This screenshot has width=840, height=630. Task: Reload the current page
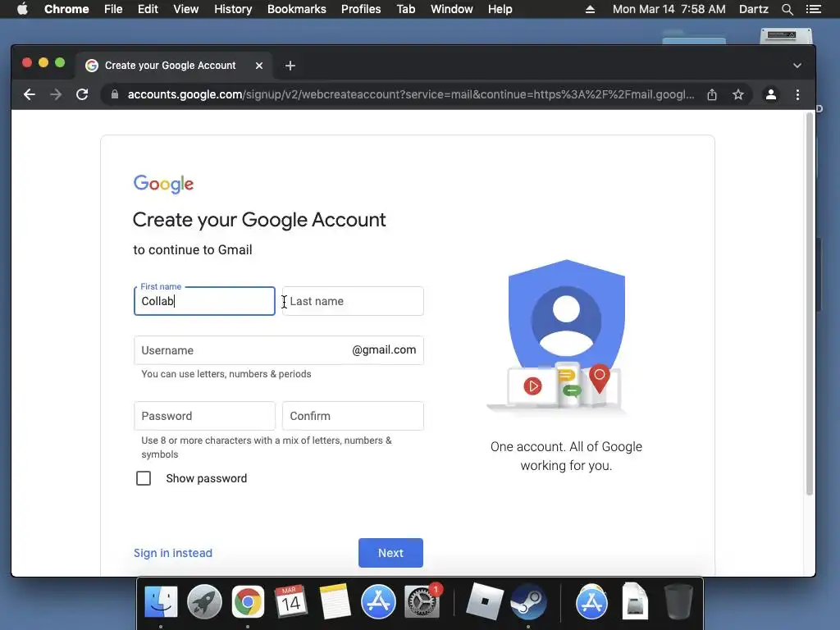82,95
